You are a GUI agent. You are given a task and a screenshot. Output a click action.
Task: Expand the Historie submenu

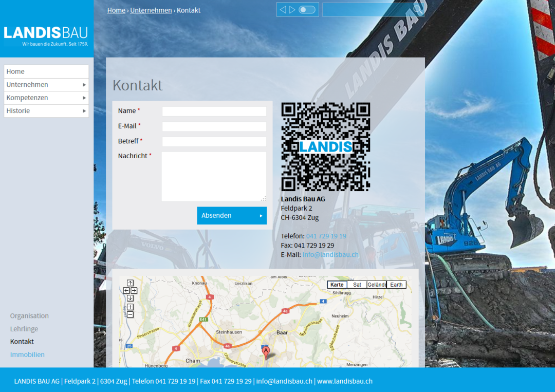[x=84, y=110]
